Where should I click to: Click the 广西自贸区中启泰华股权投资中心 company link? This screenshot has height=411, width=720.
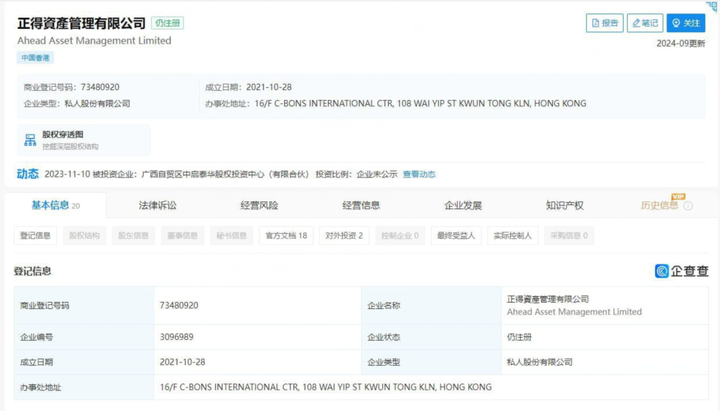point(225,174)
